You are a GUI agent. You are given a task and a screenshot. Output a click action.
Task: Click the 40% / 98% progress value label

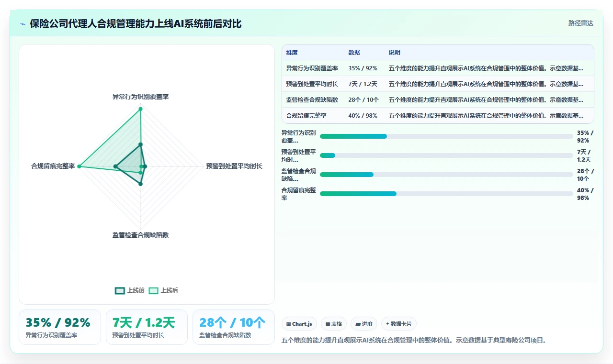(x=585, y=194)
